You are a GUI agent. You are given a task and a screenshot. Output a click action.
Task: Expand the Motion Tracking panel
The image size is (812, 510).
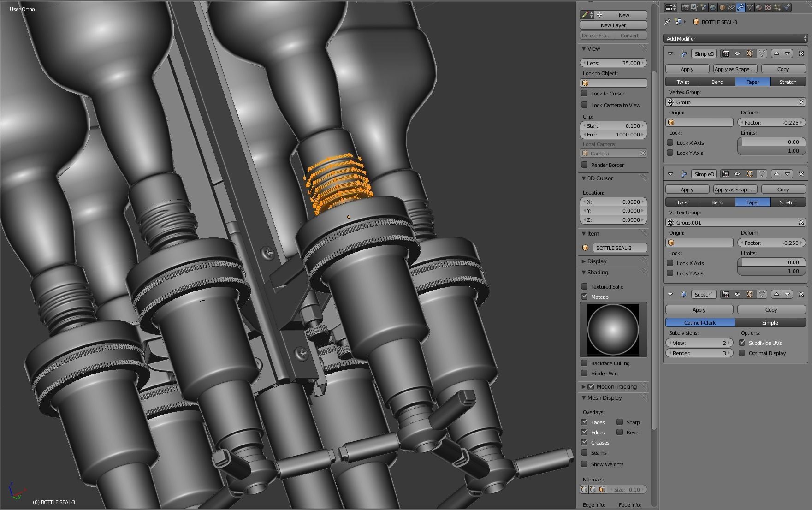[584, 386]
